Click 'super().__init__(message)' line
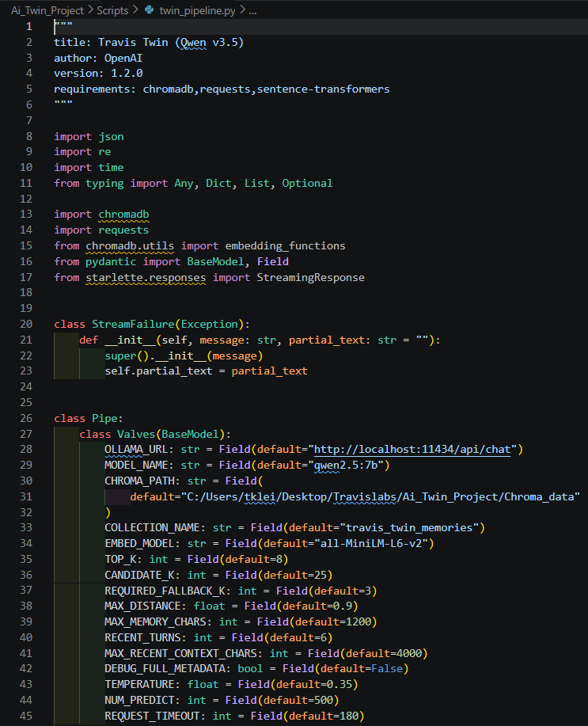Screen dimensions: 588x726 184,355
